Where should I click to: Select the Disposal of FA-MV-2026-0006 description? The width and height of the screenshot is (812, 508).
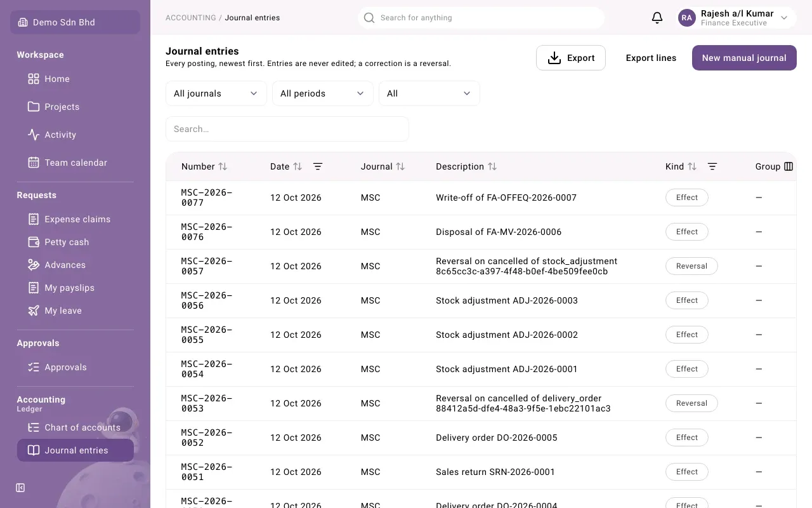499,232
